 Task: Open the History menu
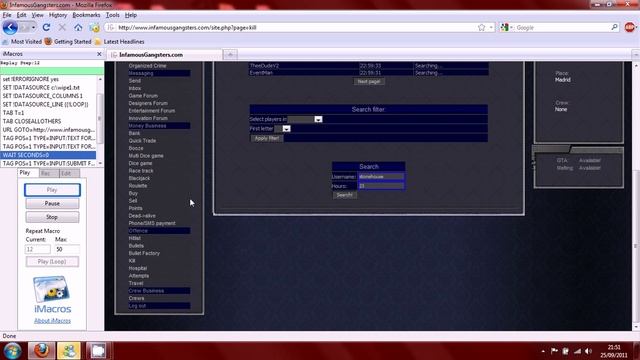58,15
